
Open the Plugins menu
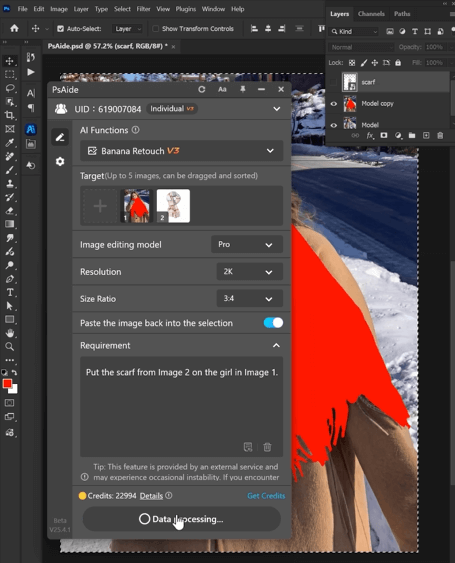186,9
